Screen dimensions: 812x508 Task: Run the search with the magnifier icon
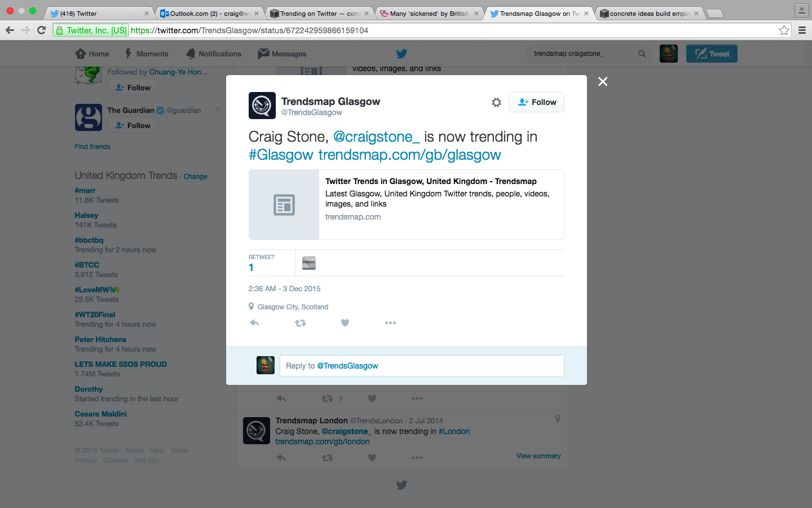click(642, 54)
